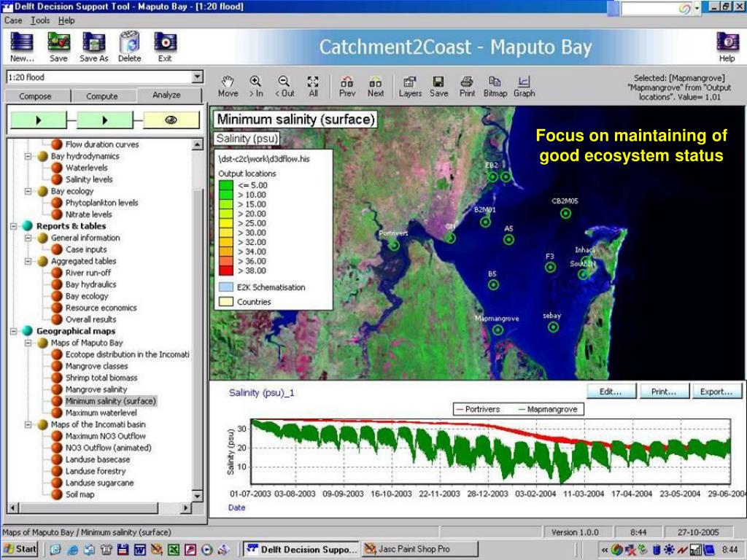Click the tree horizontal scroll right arrow
Viewport: 747px width, 560px height.
click(x=186, y=507)
